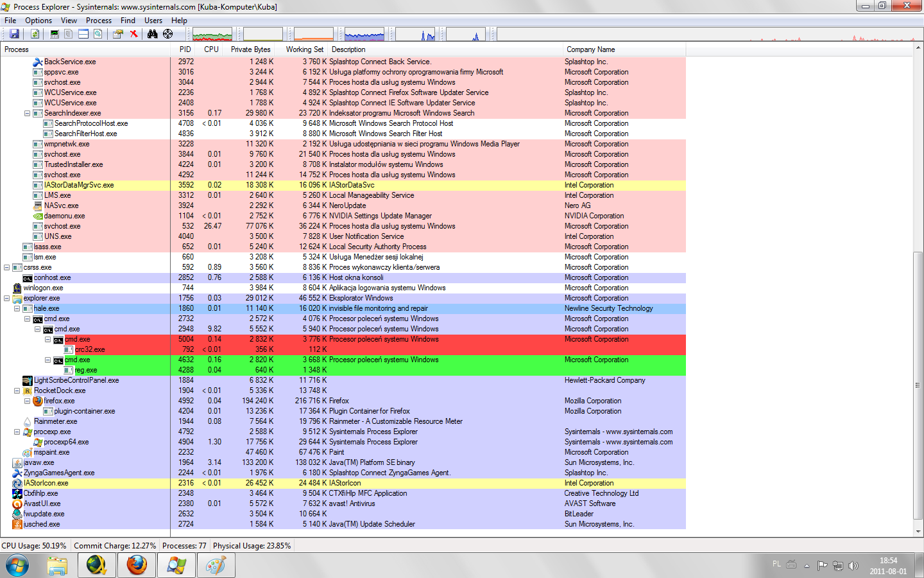Click the orange physical memory mini graph

314,35
